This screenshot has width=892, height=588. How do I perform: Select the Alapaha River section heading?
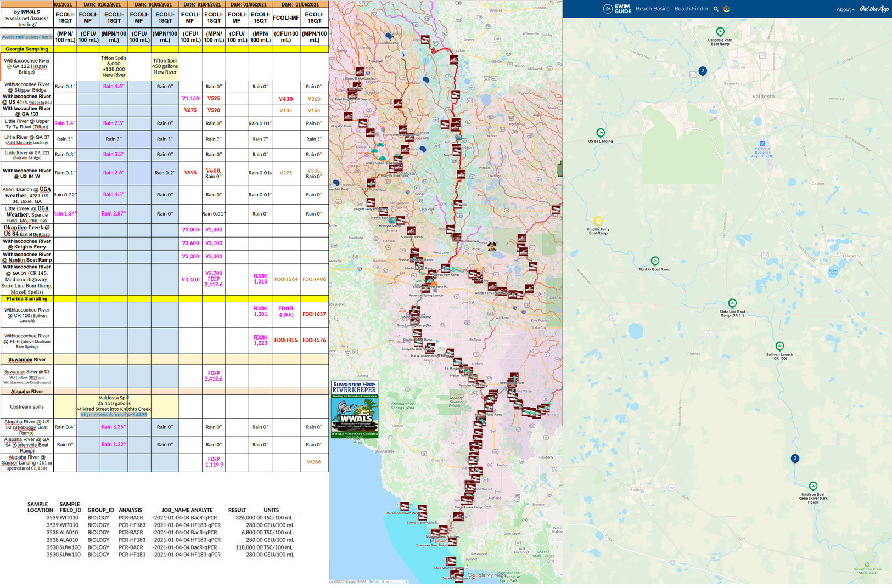click(27, 392)
